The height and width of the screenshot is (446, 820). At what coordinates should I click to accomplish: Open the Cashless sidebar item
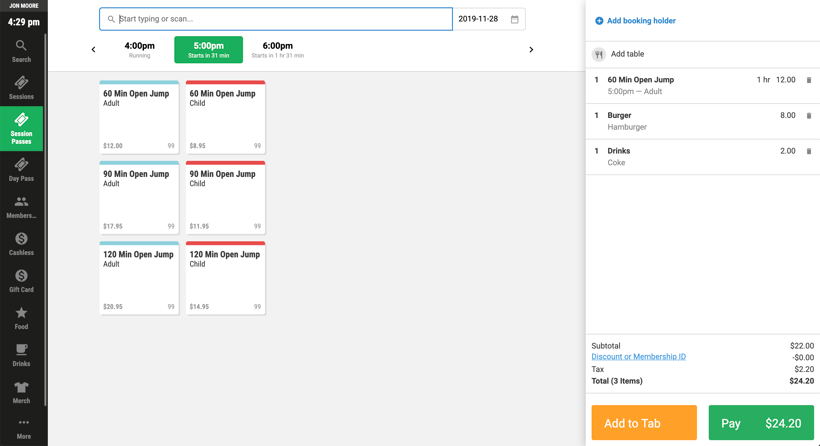click(x=21, y=244)
